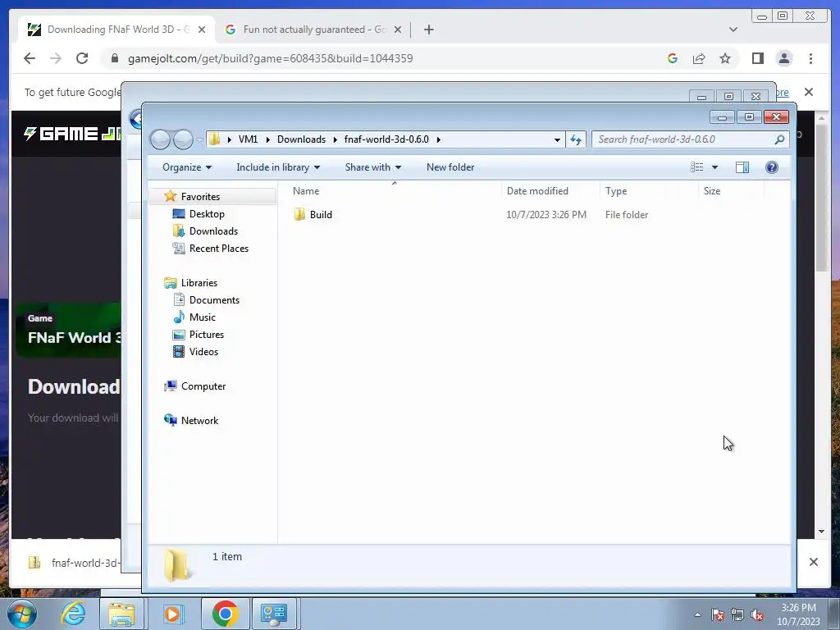Open Include in library dropdown

[278, 167]
